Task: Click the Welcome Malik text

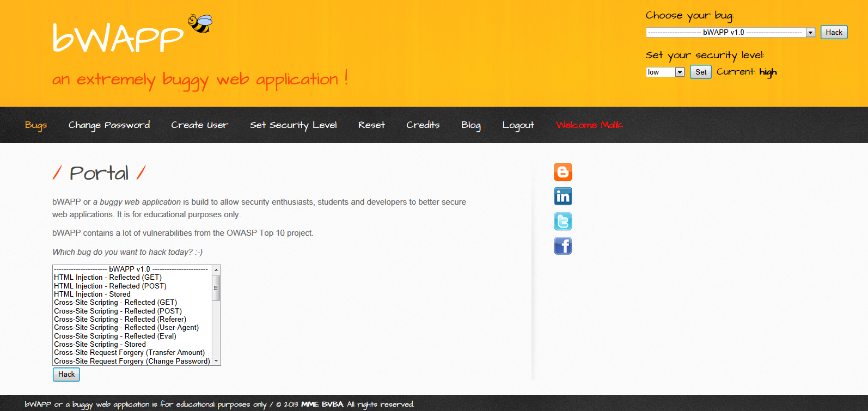Action: click(589, 125)
